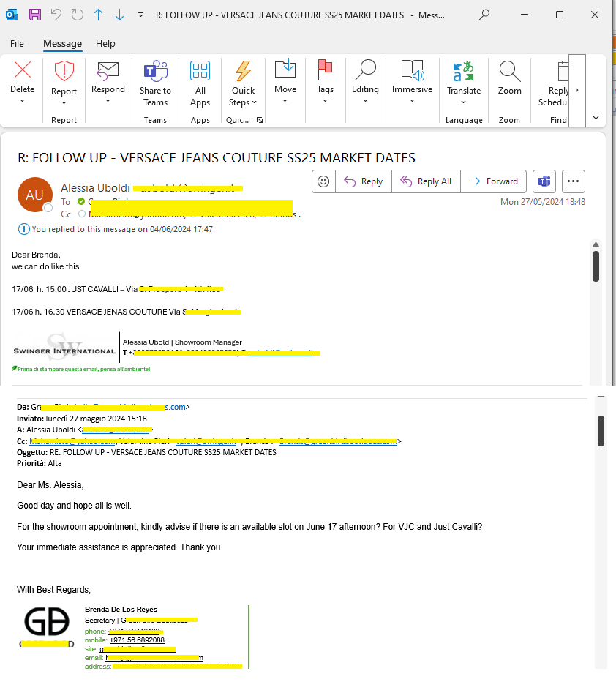
Task: Click the Report shield icon
Action: 64,71
